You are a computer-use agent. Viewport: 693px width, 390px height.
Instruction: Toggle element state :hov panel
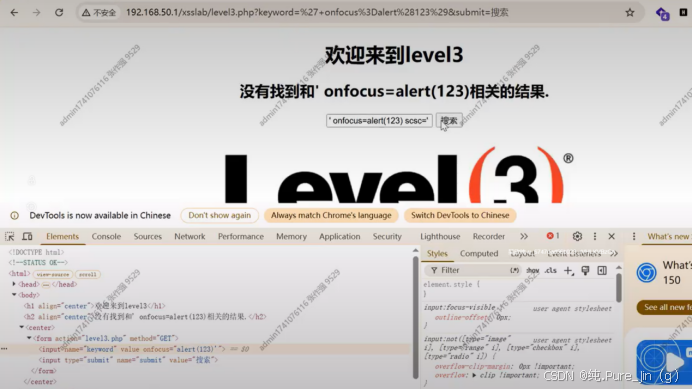[x=533, y=270]
